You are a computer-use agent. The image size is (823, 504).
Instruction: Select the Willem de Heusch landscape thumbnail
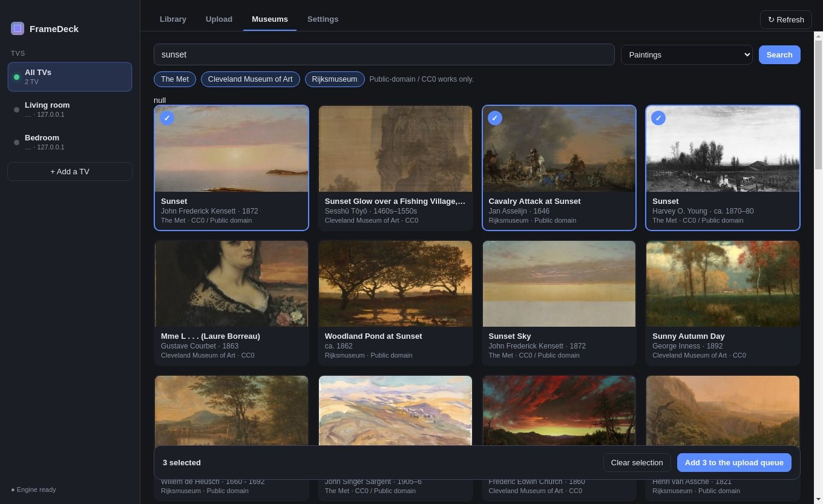[x=231, y=411]
